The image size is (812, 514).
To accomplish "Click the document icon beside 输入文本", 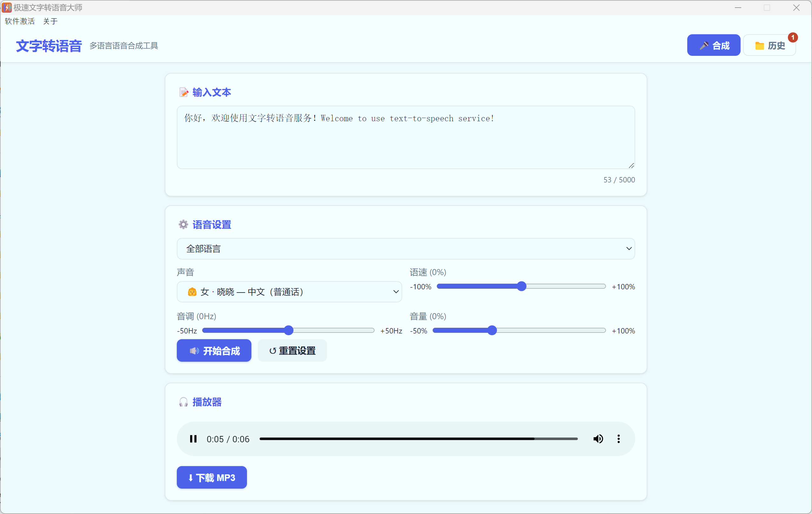I will coord(183,92).
